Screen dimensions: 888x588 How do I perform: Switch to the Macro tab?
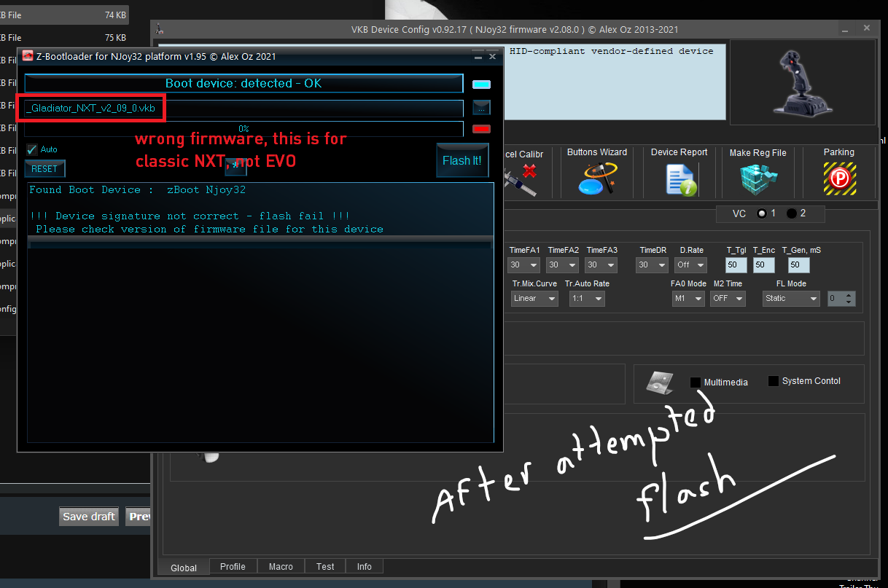pyautogui.click(x=281, y=567)
